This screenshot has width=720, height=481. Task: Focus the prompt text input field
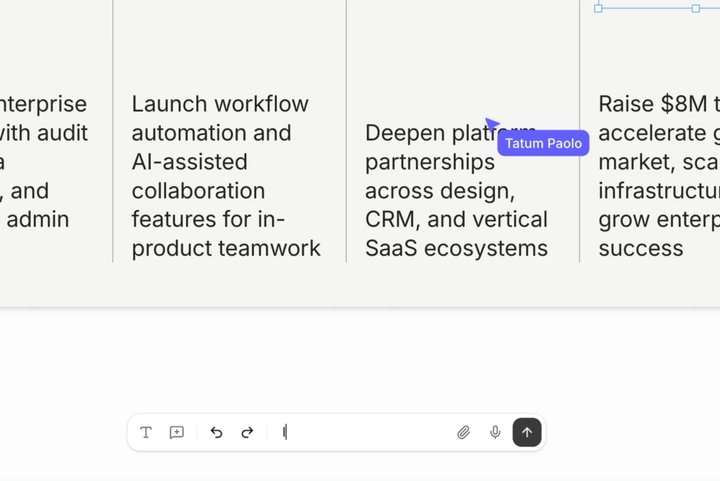(x=366, y=432)
